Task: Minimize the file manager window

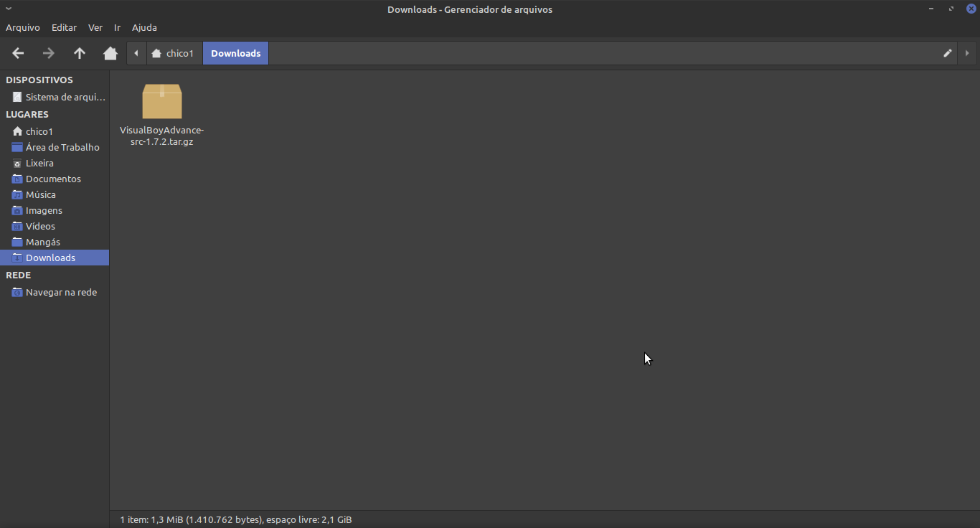Action: pos(931,9)
